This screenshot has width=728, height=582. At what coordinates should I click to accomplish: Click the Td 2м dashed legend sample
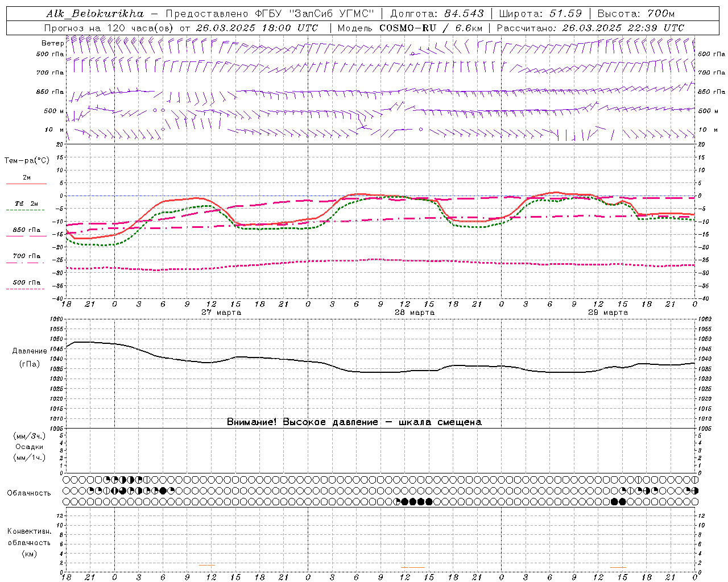pyautogui.click(x=26, y=210)
